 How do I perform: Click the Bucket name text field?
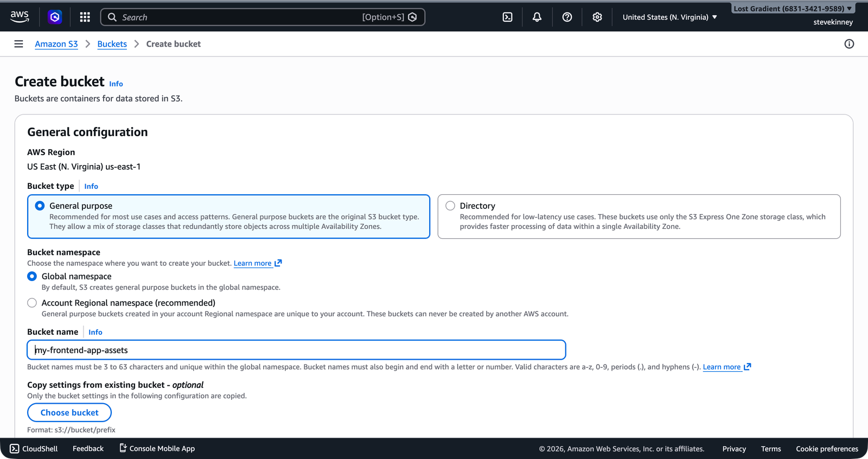coord(296,350)
